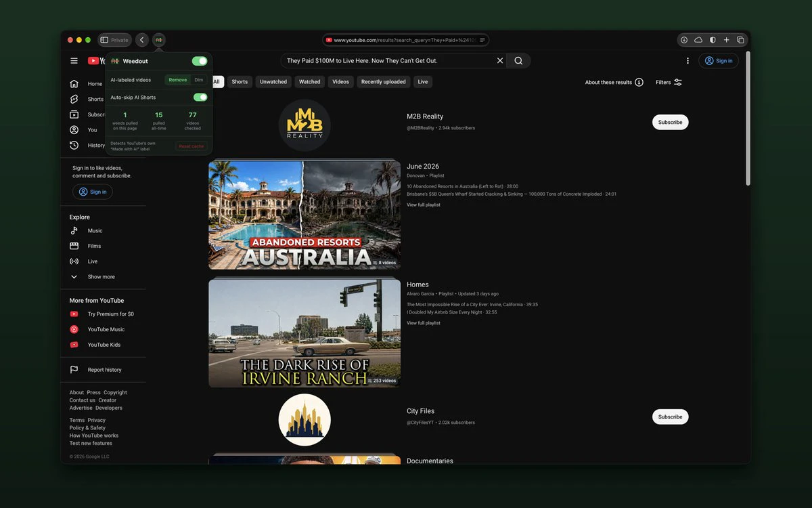The image size is (812, 508).
Task: Open the Privacy footer link
Action: pos(97,421)
